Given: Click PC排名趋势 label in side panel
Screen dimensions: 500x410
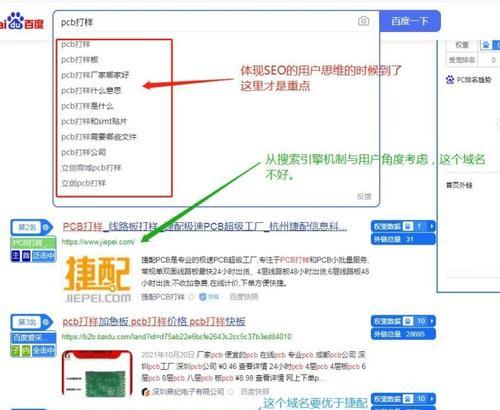Looking at the screenshot, I should (474, 80).
